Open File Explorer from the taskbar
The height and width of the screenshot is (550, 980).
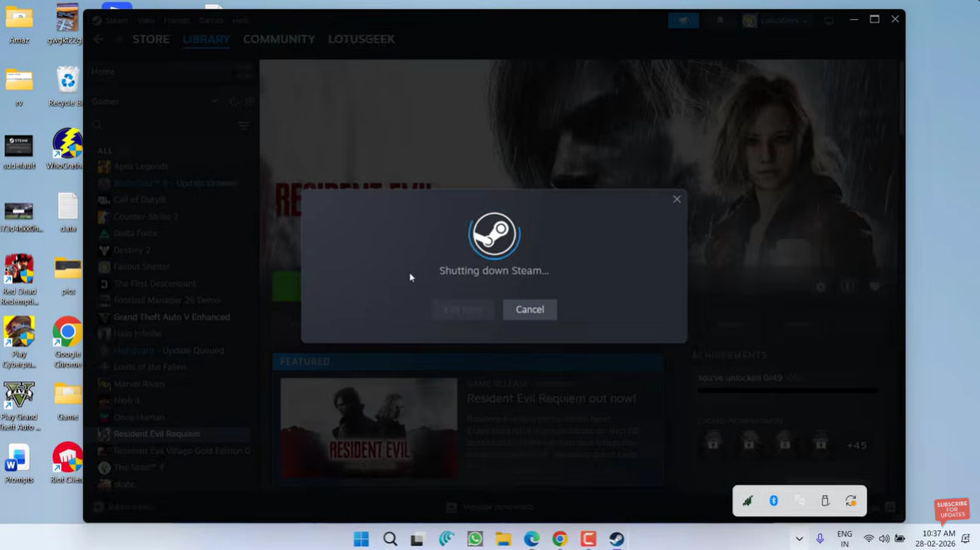[x=503, y=539]
